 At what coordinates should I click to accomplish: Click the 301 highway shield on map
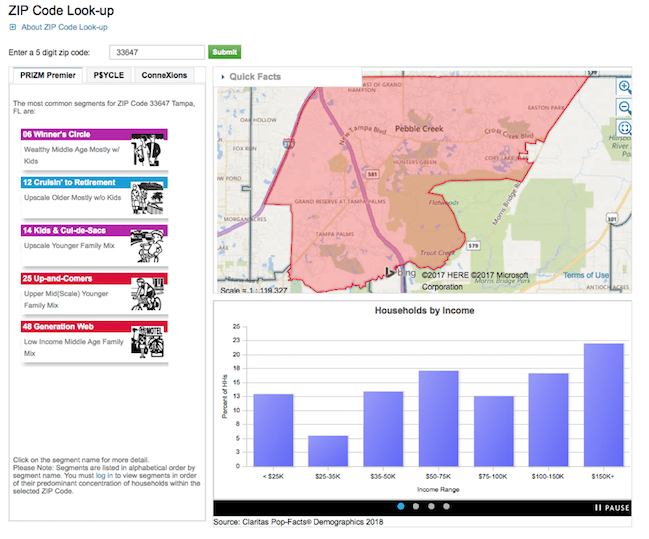click(612, 218)
